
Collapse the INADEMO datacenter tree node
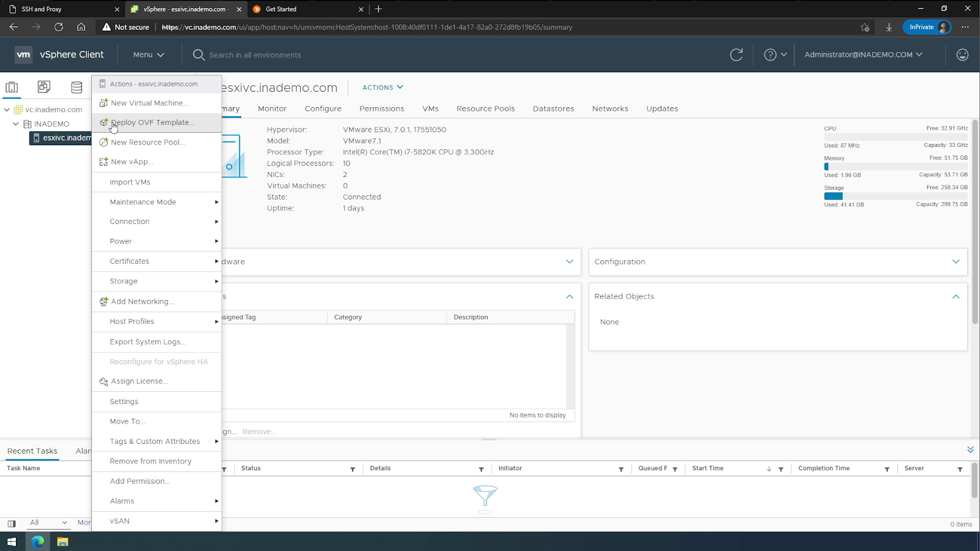pos(16,124)
